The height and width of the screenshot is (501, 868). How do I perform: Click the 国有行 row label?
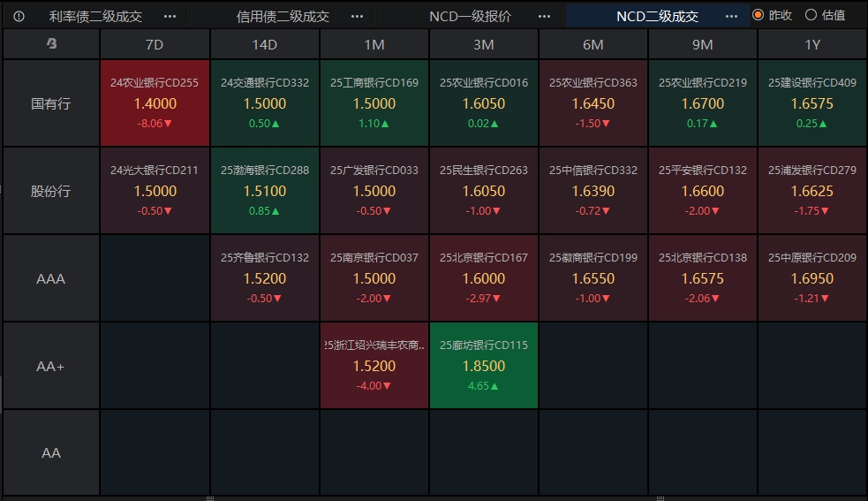tap(51, 103)
